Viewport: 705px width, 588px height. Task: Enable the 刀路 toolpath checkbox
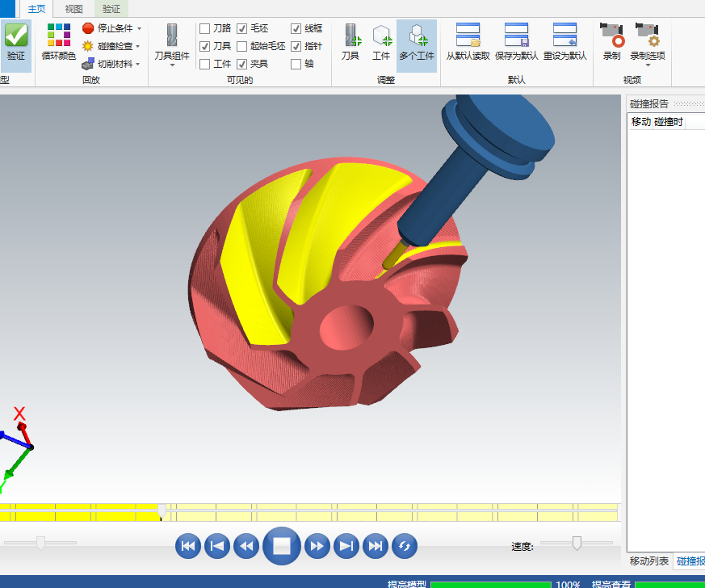(205, 28)
